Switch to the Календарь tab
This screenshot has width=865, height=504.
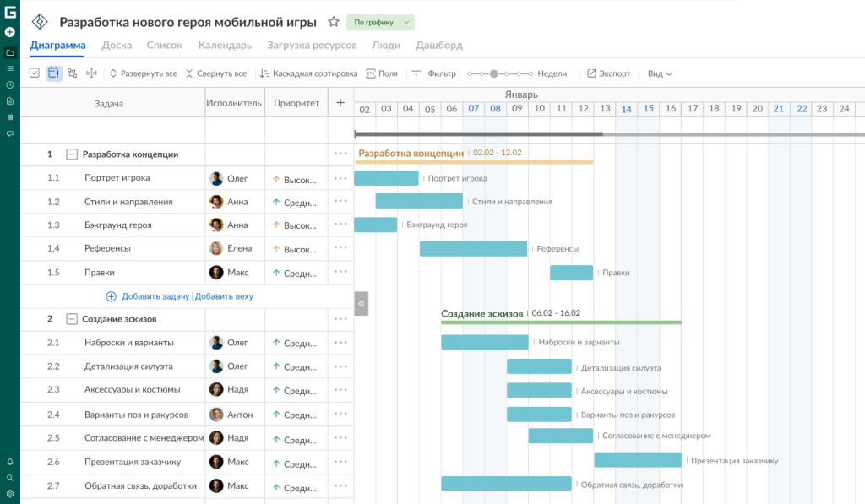point(225,46)
